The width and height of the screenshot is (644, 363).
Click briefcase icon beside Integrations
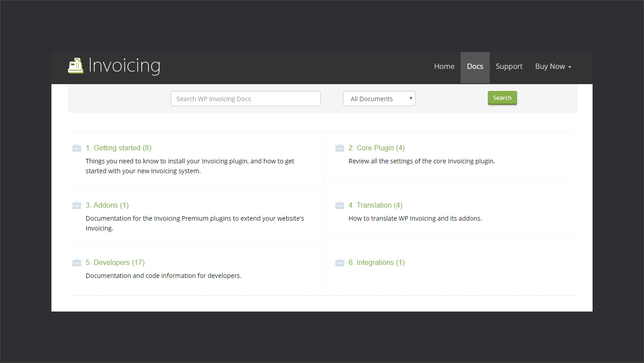(x=340, y=263)
